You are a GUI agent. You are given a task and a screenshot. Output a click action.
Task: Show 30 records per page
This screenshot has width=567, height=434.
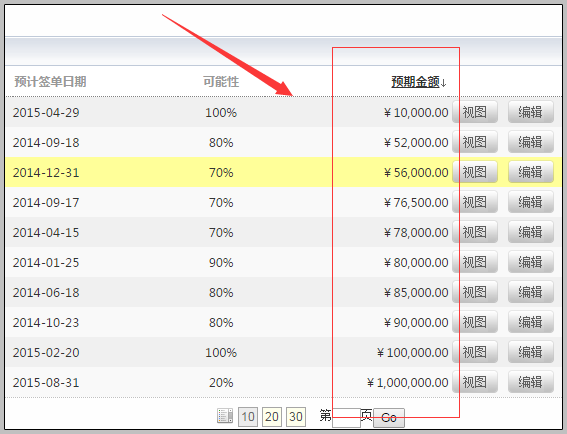point(296,417)
